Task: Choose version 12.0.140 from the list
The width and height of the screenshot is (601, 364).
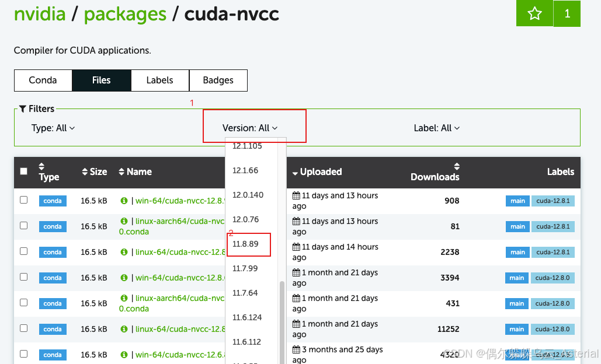Action: [248, 195]
